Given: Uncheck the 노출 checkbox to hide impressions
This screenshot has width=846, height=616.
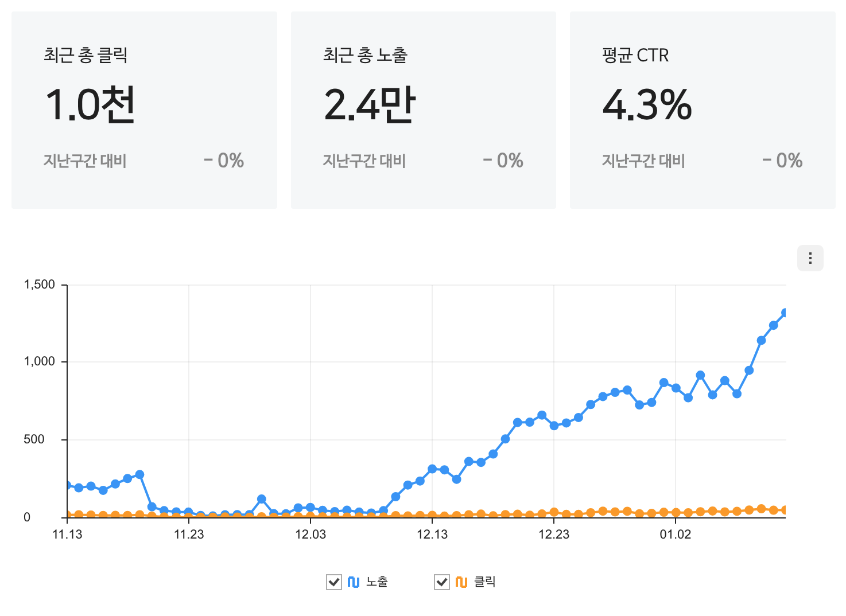Looking at the screenshot, I should pos(333,581).
